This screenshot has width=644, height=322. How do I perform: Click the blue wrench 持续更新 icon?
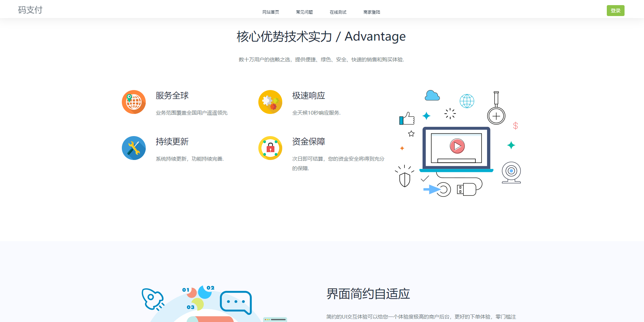134,148
